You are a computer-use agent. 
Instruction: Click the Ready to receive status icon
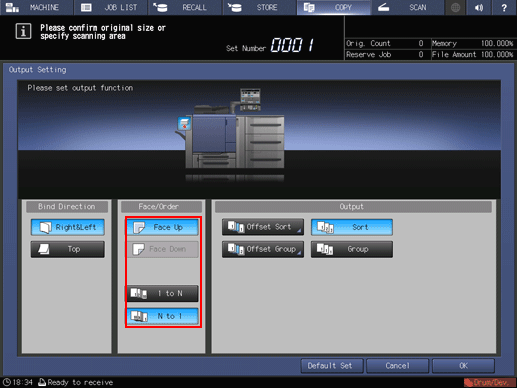tap(42, 382)
